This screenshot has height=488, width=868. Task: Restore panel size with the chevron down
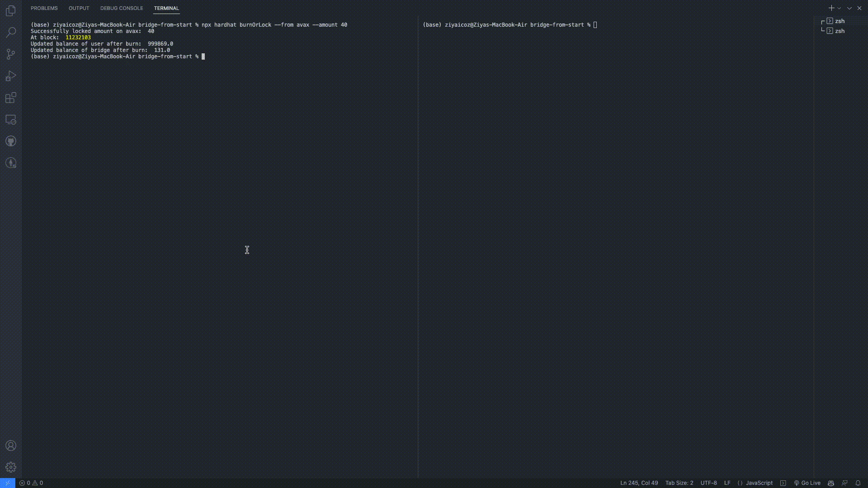pos(849,8)
